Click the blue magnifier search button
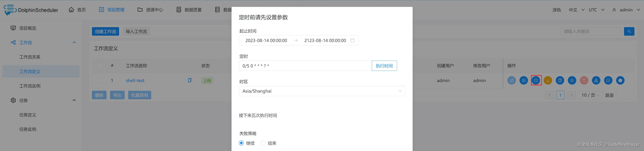This screenshot has height=151, width=644. point(629,31)
